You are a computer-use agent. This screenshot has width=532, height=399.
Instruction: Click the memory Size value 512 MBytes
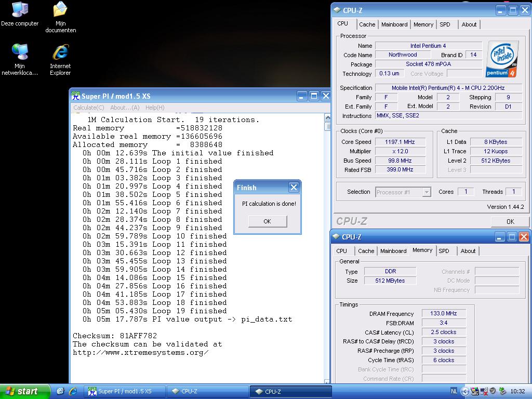390,281
